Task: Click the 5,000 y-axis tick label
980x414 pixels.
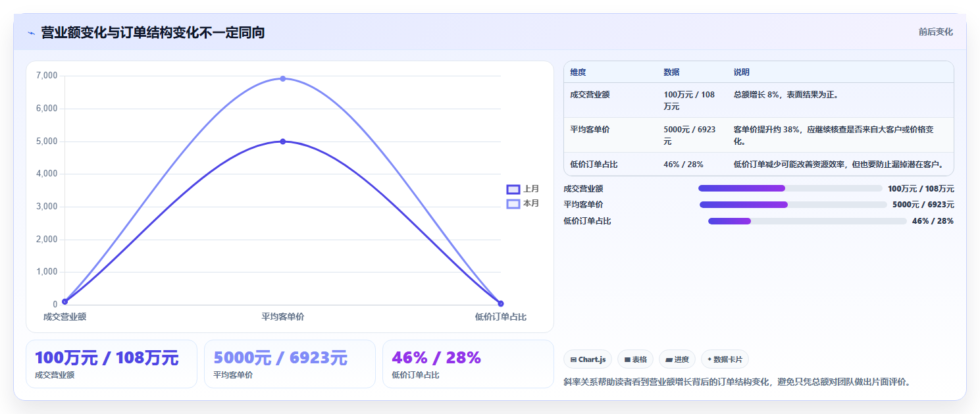Action: [47, 142]
